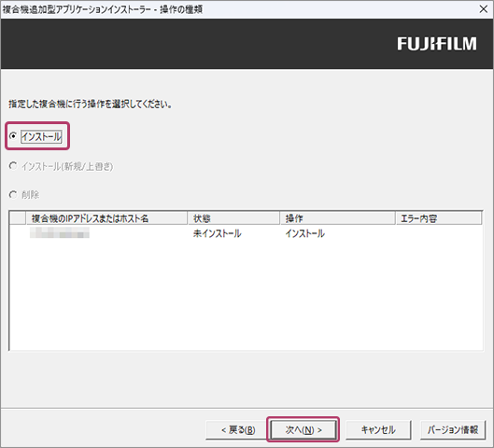The height and width of the screenshot is (448, 494).
Task: Click empty area of the device list
Action: [x=246, y=294]
